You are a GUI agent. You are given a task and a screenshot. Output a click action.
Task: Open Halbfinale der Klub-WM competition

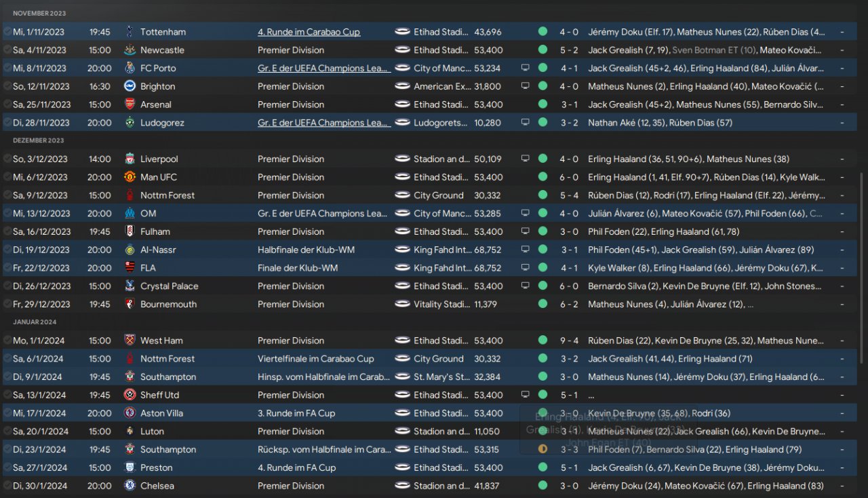tap(306, 250)
